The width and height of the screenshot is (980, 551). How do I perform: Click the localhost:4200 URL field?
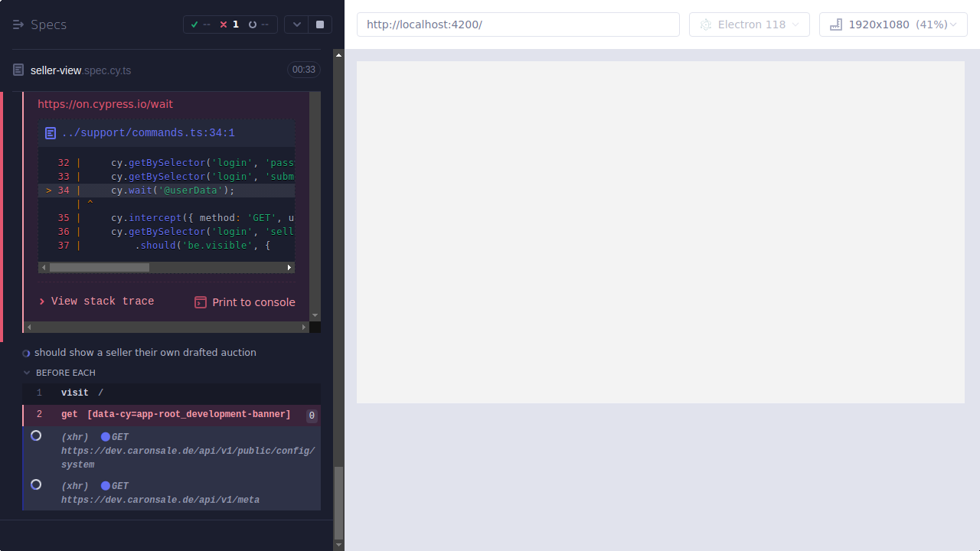[x=518, y=24]
